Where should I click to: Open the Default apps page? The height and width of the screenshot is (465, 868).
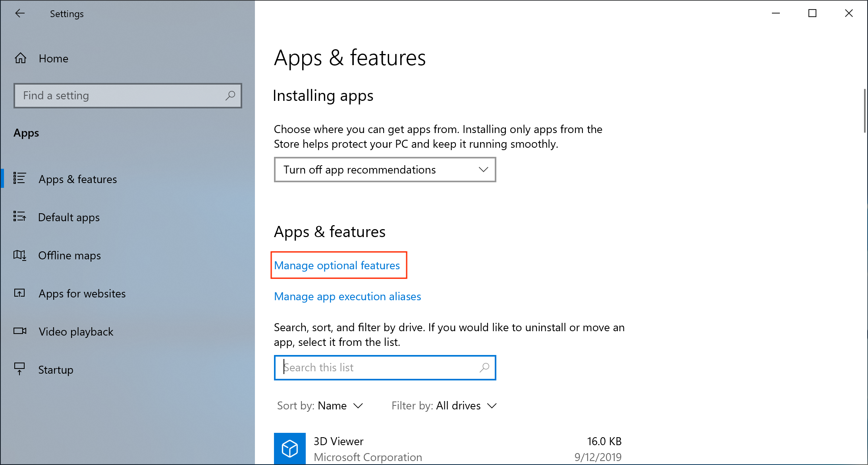tap(69, 217)
